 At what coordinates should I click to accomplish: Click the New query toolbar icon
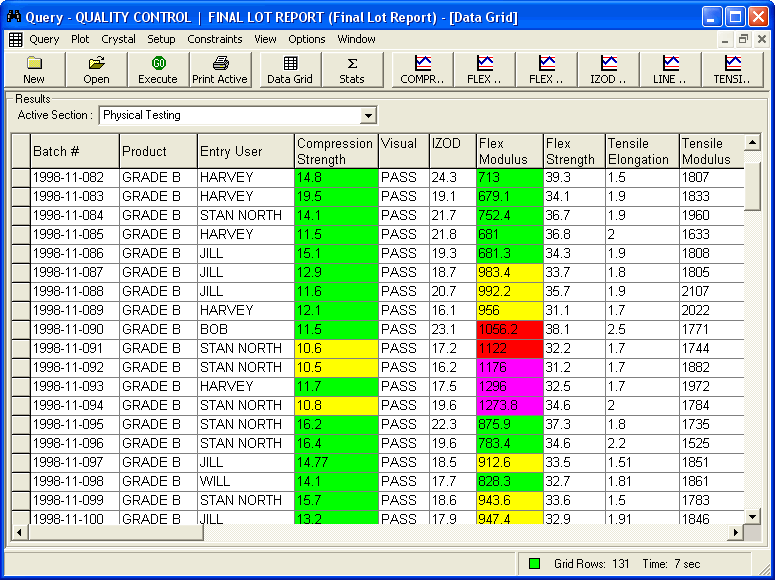click(34, 63)
